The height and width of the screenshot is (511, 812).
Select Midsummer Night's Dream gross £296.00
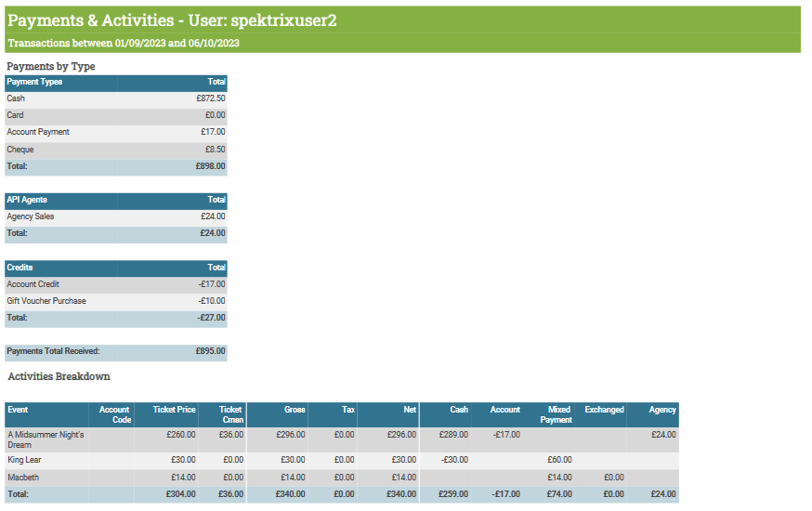[291, 435]
